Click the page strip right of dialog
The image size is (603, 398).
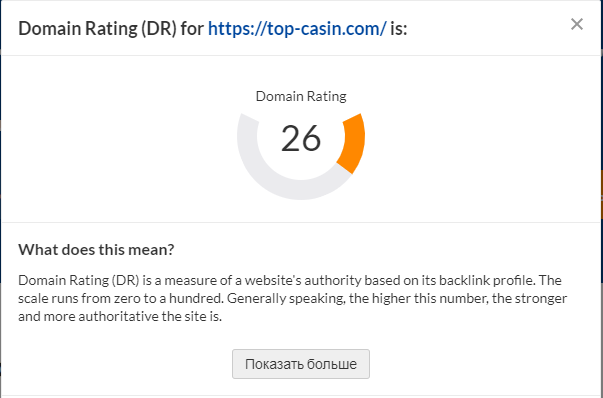[x=601, y=192]
